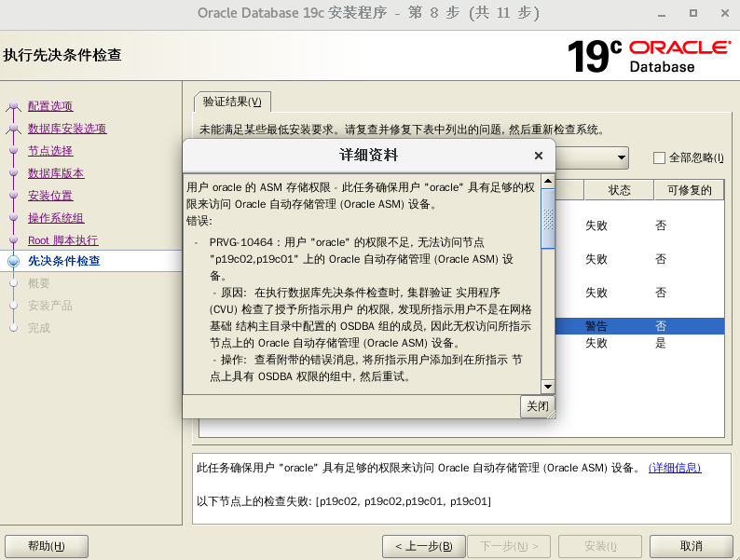Click the 是 fixable cell in the last row
The image size is (740, 560).
pos(661,343)
